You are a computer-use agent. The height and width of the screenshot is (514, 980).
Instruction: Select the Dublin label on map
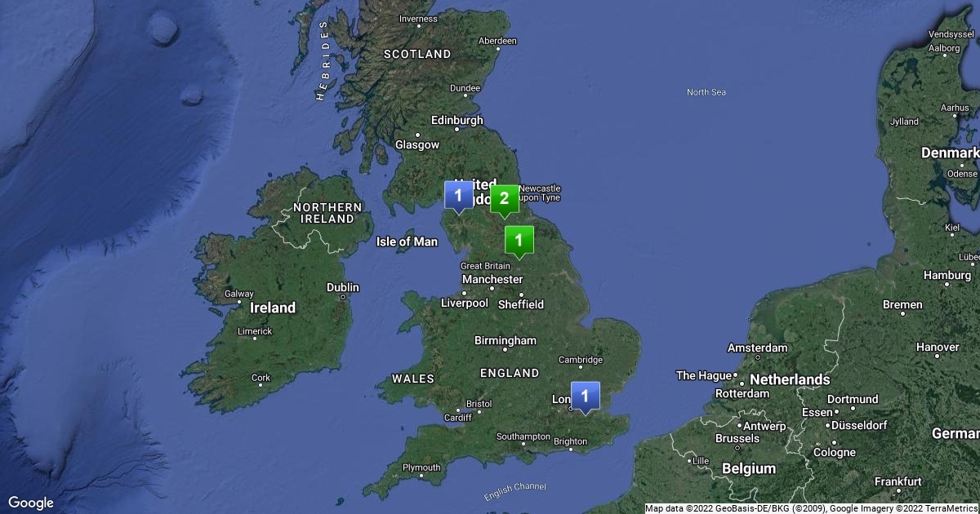pyautogui.click(x=342, y=287)
